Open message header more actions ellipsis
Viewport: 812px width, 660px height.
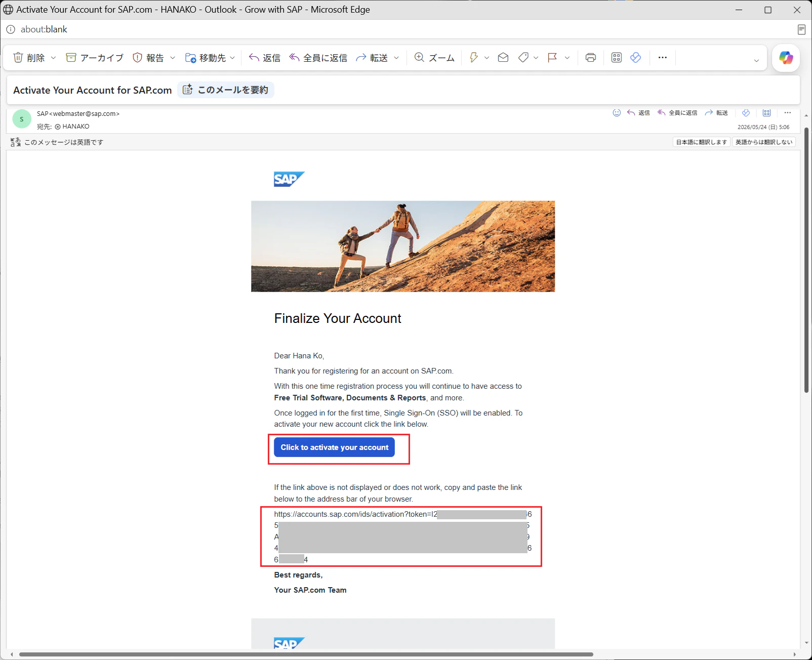click(x=788, y=113)
